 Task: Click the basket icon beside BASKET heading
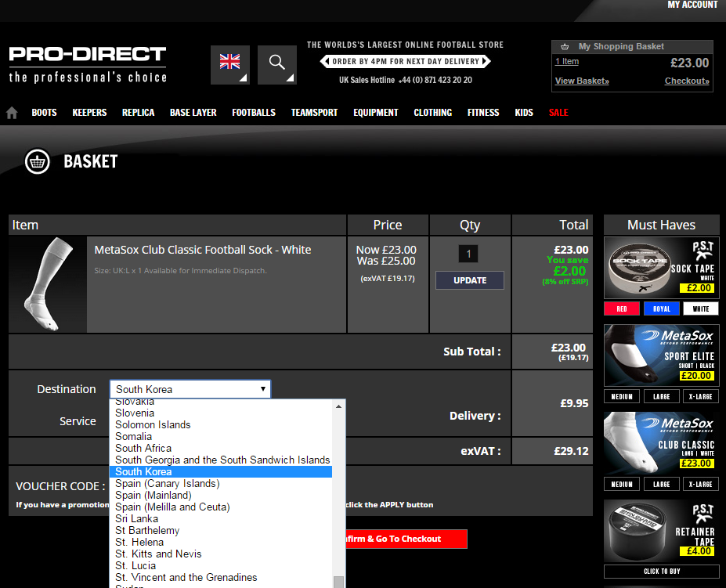(37, 161)
